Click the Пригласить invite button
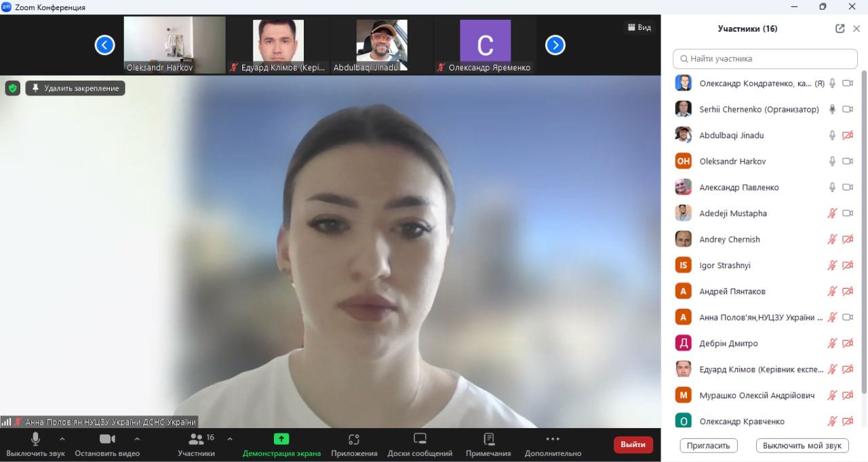The image size is (868, 462). tap(708, 445)
